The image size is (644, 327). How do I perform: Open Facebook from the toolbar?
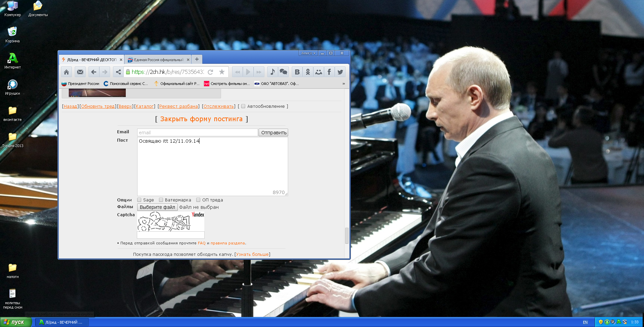point(329,72)
